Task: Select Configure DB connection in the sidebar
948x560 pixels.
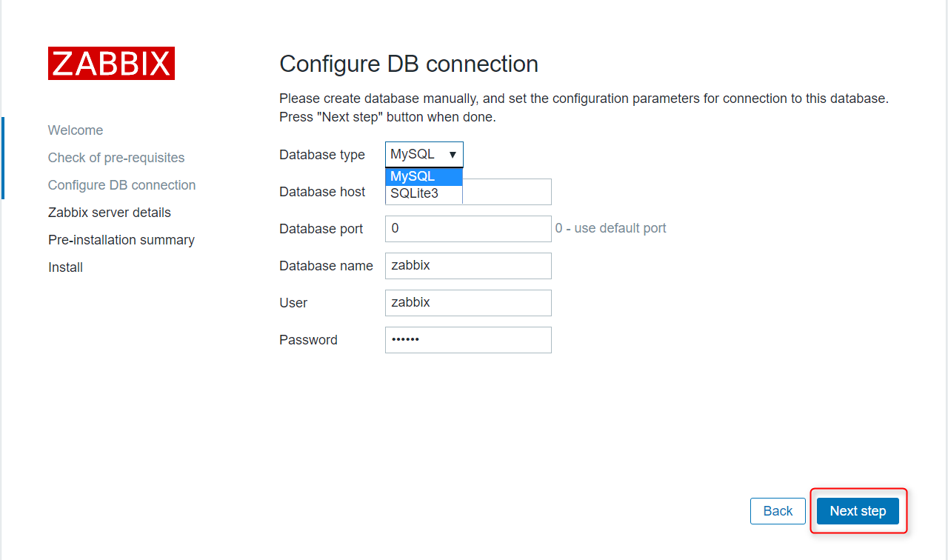Action: pos(122,185)
